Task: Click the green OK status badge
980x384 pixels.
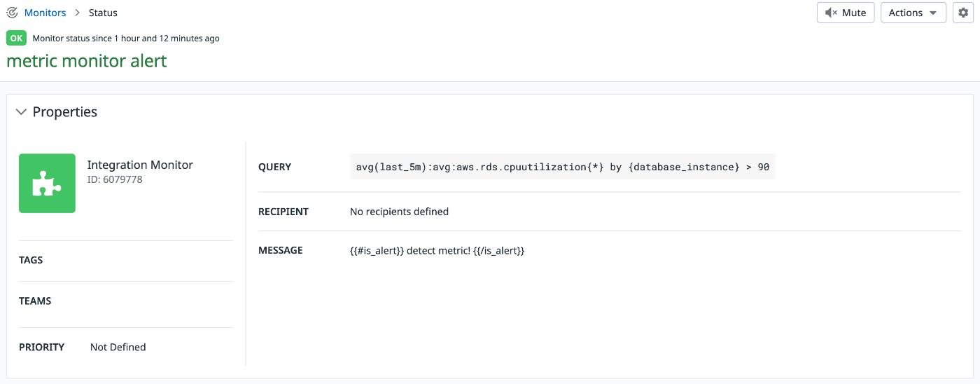Action: [16, 38]
